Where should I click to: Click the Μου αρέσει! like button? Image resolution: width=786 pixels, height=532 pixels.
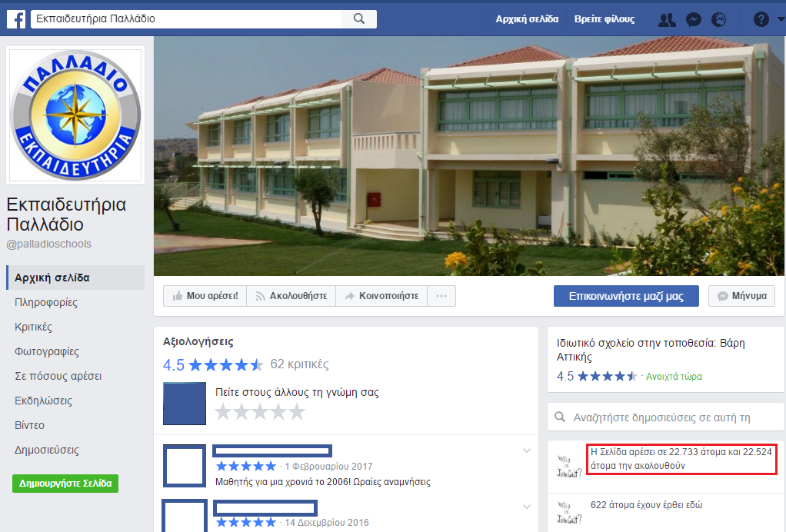(x=205, y=296)
